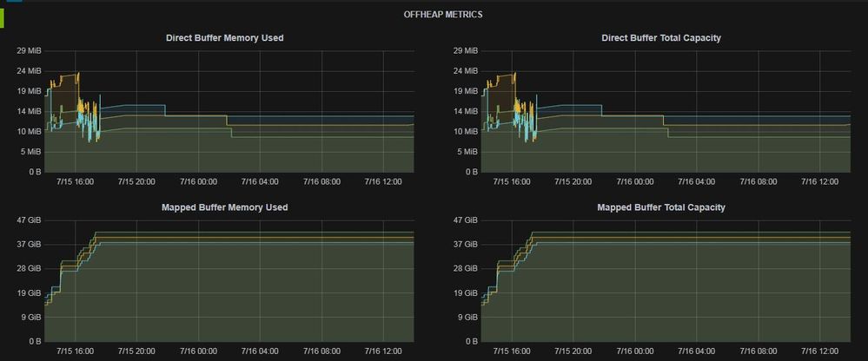This screenshot has height=361, width=868.
Task: Click 7/15 20:00 tick in Mapped Buffer Memory Used
Action: [136, 351]
